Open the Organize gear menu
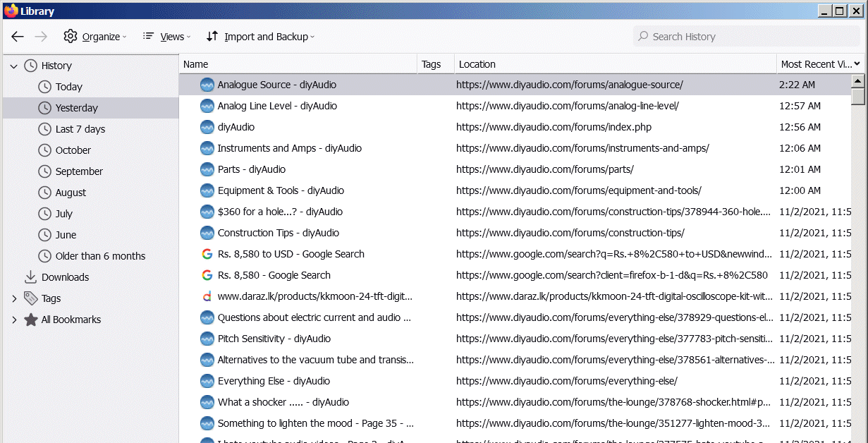 pyautogui.click(x=95, y=37)
